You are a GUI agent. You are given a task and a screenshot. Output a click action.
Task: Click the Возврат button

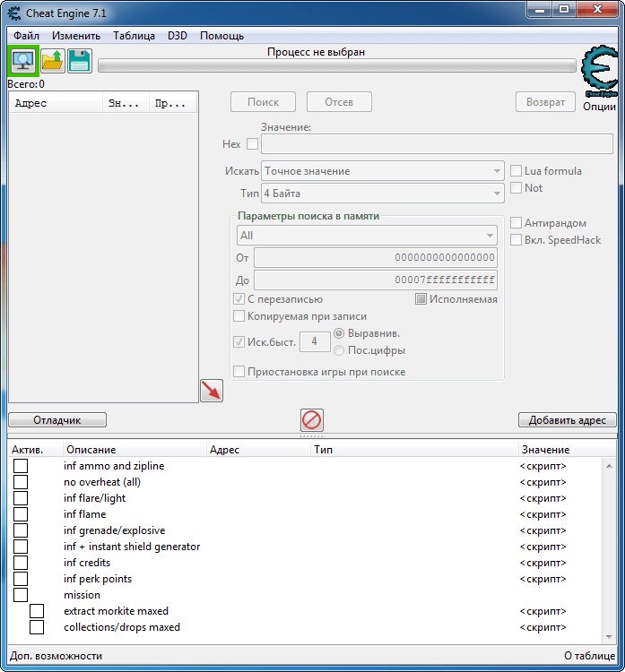[x=545, y=102]
